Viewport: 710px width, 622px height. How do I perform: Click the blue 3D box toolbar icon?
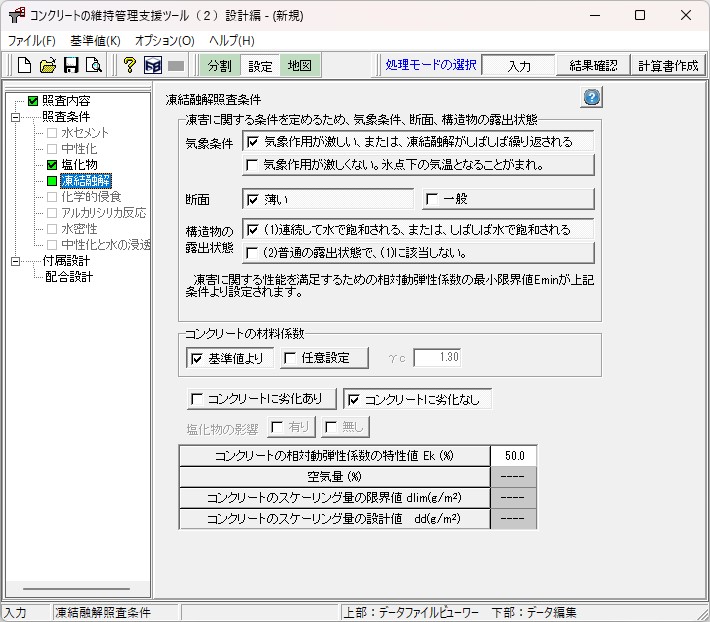click(152, 66)
